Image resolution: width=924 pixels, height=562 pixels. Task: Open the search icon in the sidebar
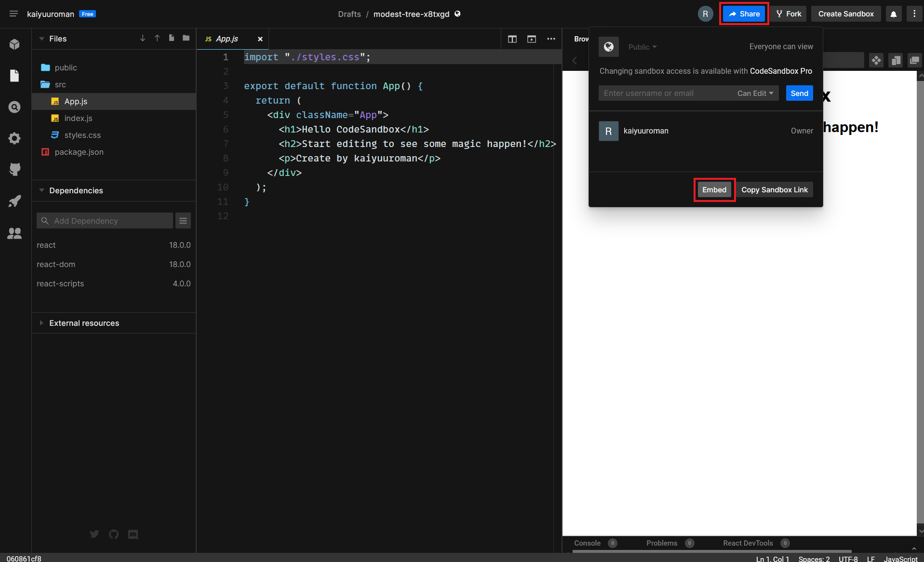[14, 107]
